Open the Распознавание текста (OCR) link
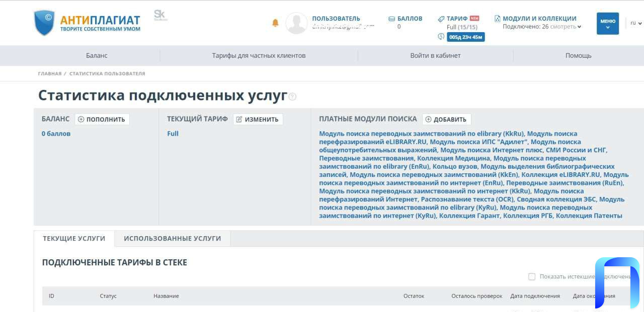Viewport: 644px width, 312px height. click(x=467, y=199)
